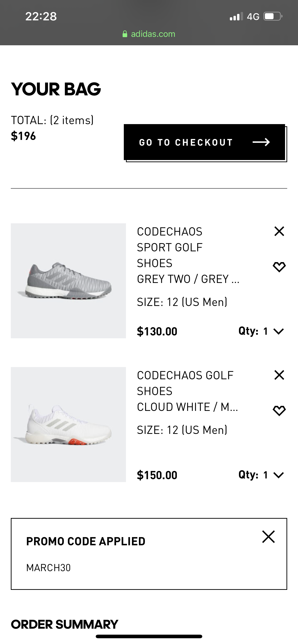298x644 pixels.
Task: Open Codechaos Golf Shoes product link
Action: (x=185, y=383)
